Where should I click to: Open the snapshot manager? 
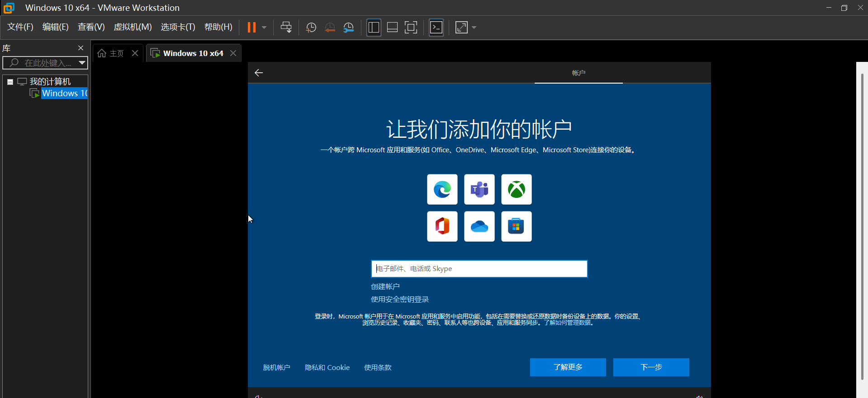tap(349, 28)
